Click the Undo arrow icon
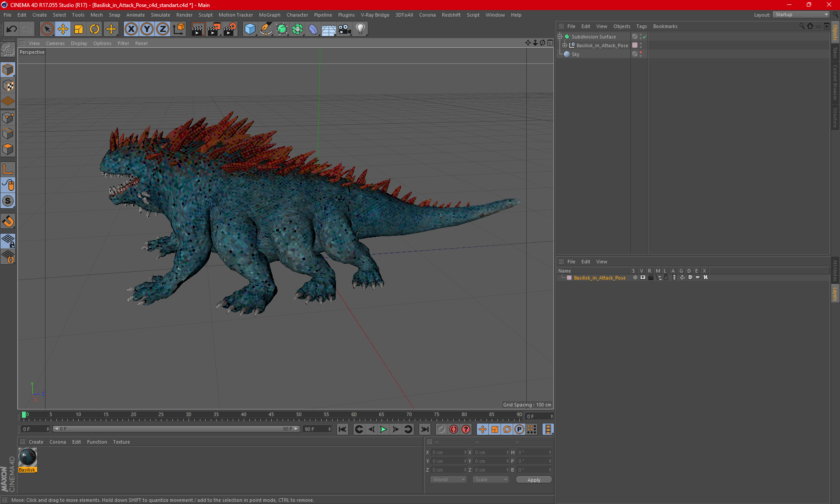This screenshot has width=840, height=504. click(11, 29)
